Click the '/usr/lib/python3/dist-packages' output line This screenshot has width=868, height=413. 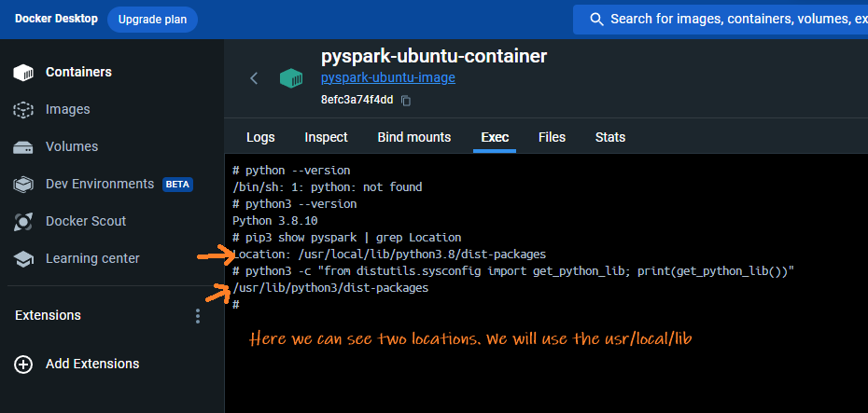(331, 288)
